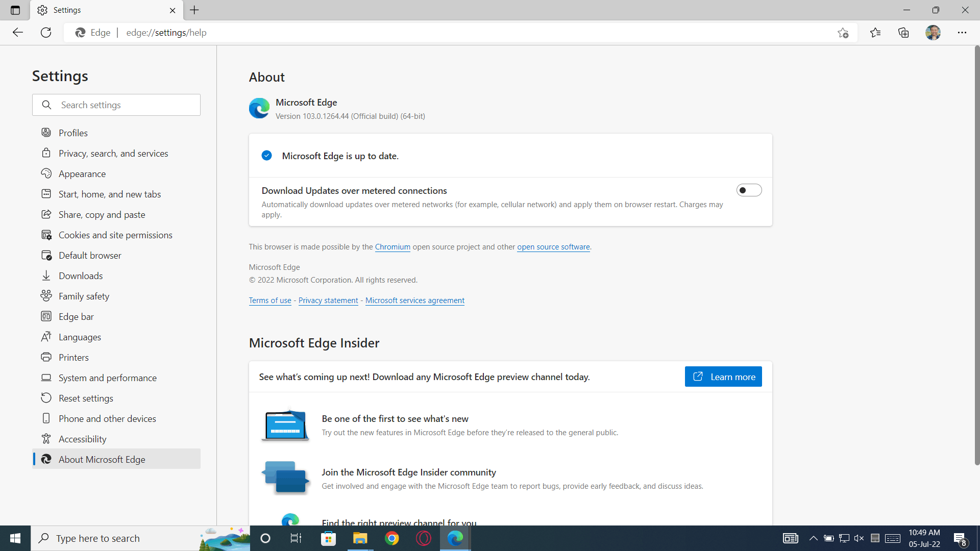980x551 pixels.
Task: Open Opera from the taskbar
Action: (423, 538)
